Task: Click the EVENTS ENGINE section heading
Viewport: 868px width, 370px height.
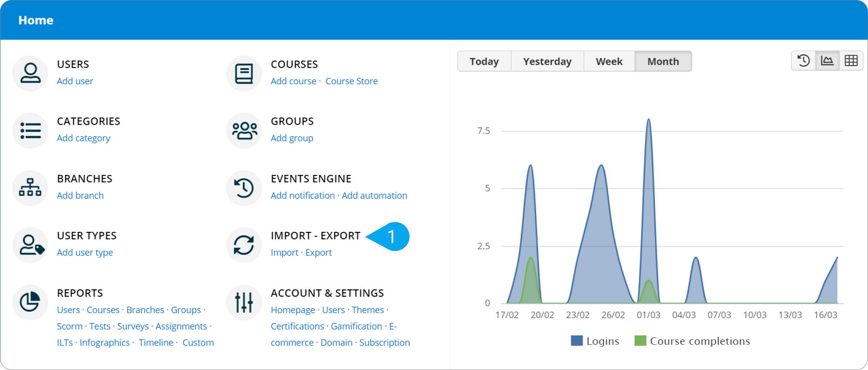Action: click(311, 179)
